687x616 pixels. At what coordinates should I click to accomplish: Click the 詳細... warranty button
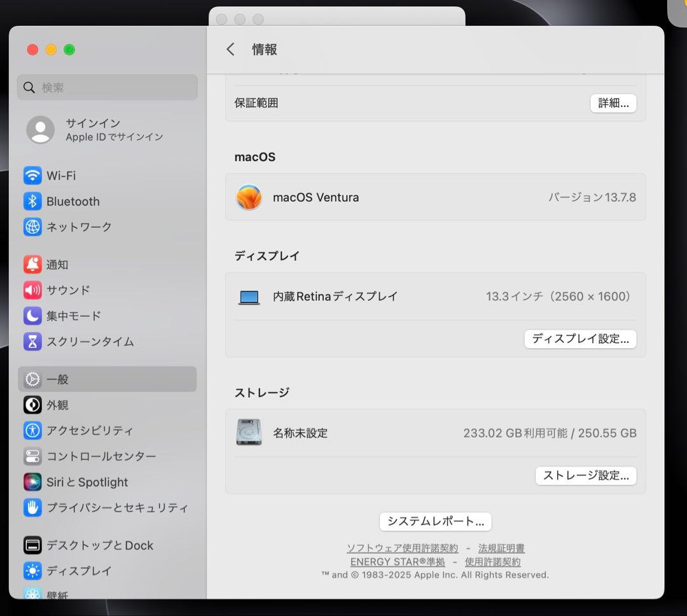click(613, 102)
